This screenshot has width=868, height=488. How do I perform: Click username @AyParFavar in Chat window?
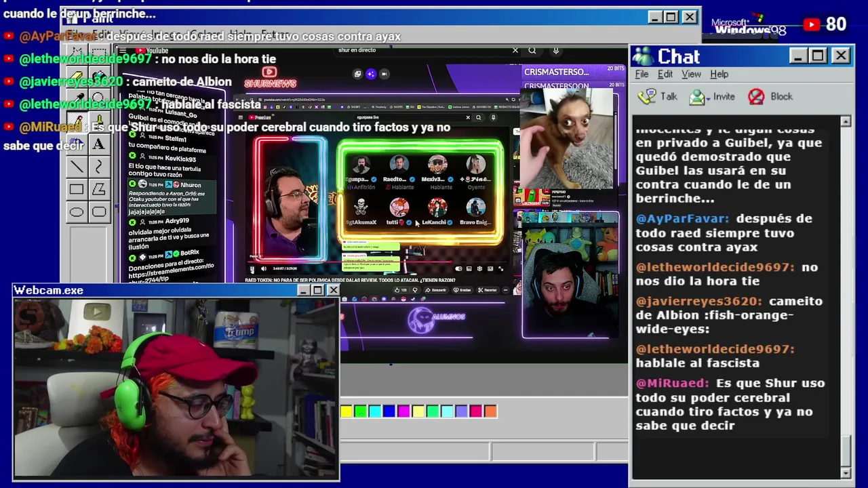(682, 219)
